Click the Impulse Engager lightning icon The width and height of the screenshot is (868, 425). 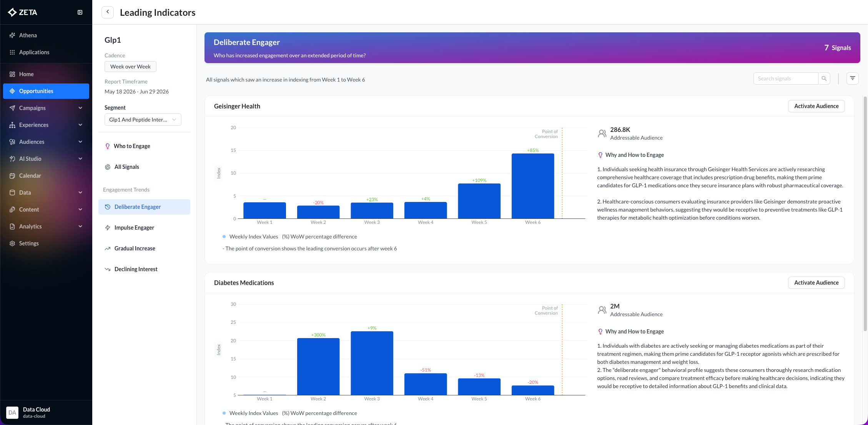tap(108, 228)
